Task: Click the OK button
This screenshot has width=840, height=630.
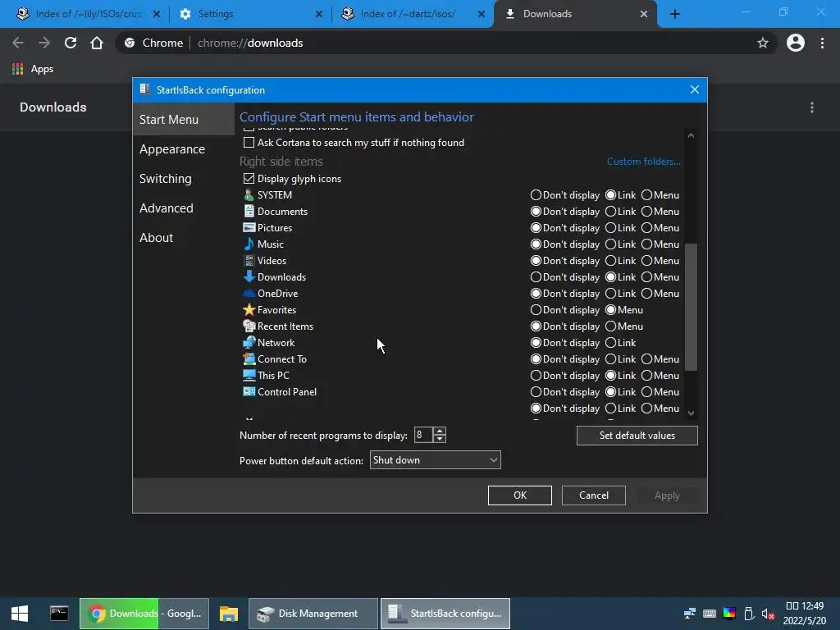Action: point(519,495)
